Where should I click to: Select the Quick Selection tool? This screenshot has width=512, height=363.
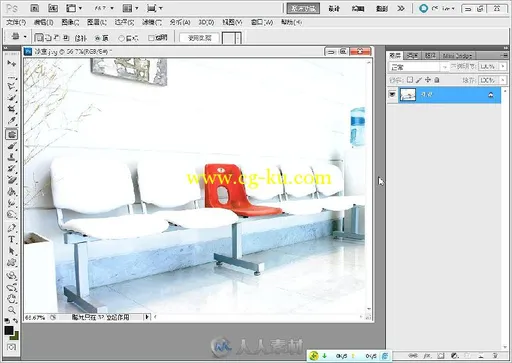pyautogui.click(x=12, y=98)
